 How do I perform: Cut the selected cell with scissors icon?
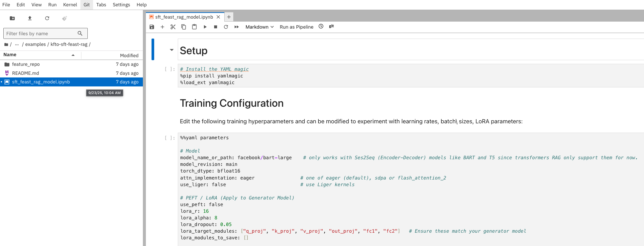(173, 27)
